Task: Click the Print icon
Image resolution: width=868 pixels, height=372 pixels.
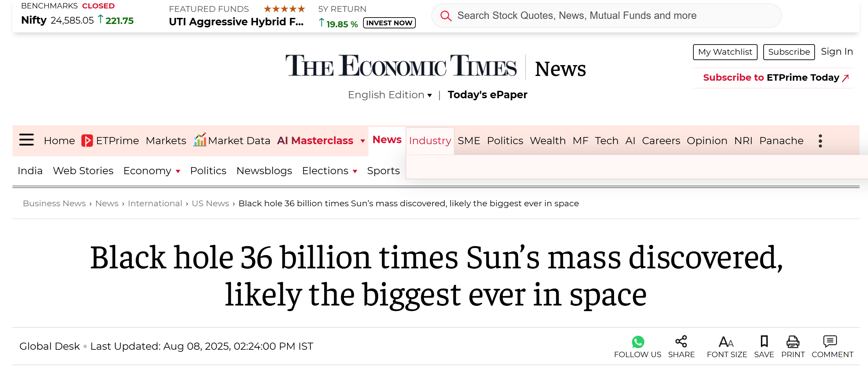Action: click(x=793, y=342)
